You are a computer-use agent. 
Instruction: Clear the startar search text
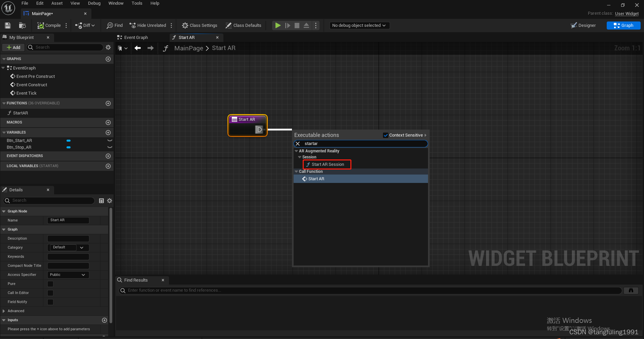[298, 144]
